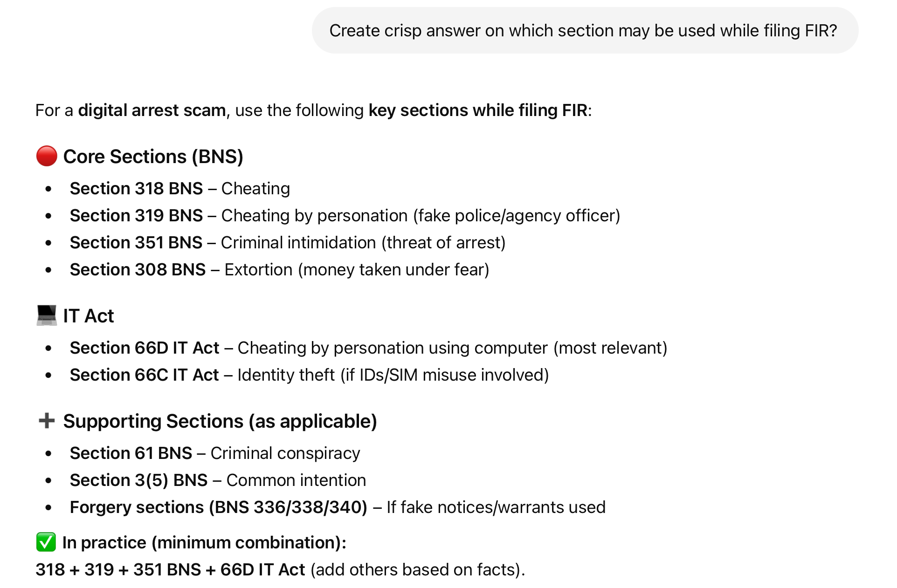Click the red circle emoji icon
This screenshot has width=897, height=588.
pyautogui.click(x=47, y=156)
